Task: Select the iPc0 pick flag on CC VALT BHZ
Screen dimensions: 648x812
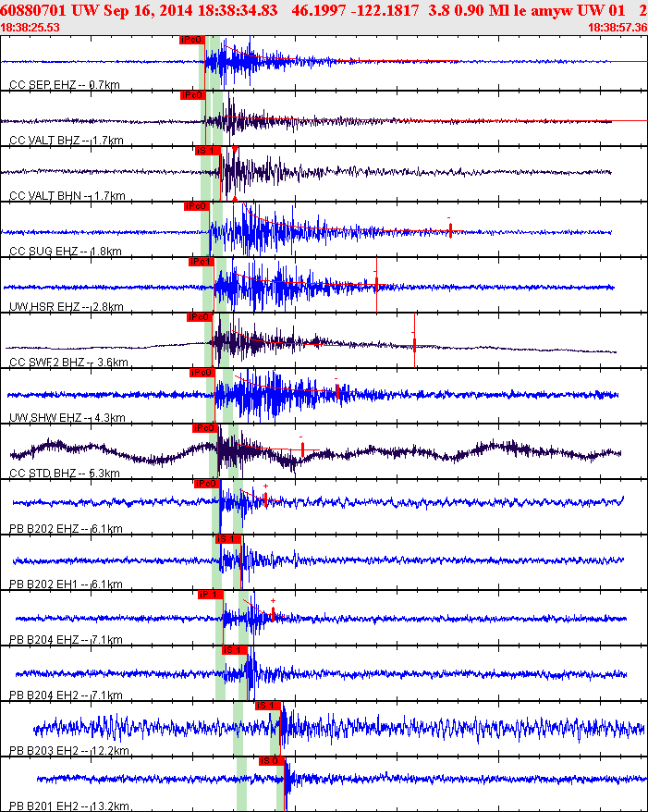Action: (193, 95)
